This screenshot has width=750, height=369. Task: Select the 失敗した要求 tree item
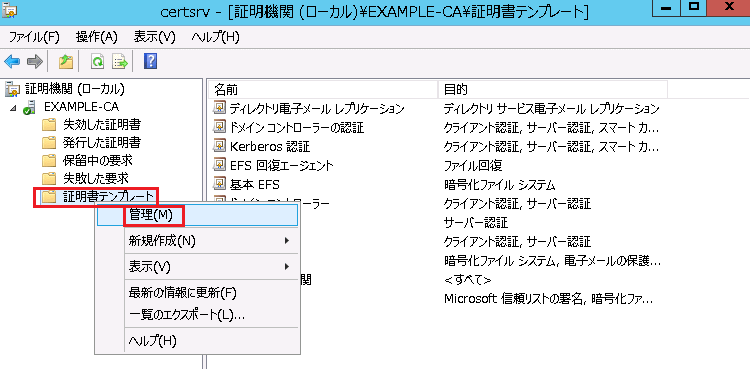(x=96, y=179)
